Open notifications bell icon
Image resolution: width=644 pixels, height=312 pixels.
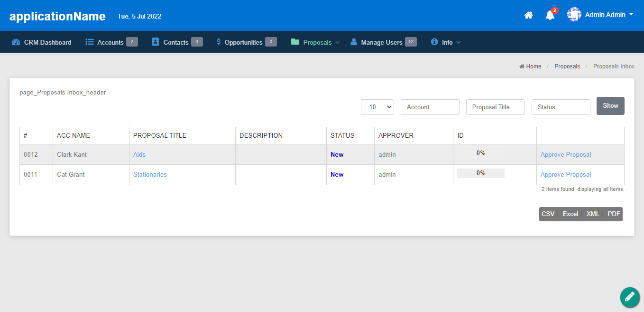(x=550, y=15)
